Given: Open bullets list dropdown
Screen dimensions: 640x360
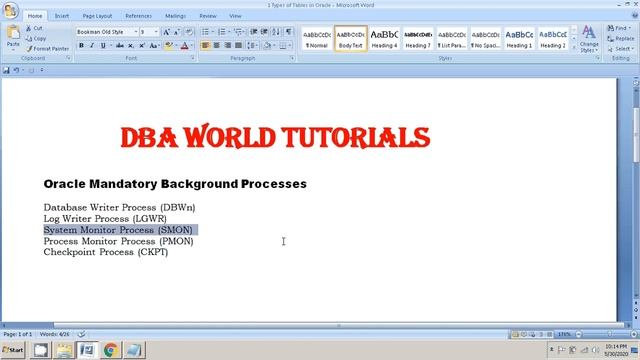Looking at the screenshot, I should click(x=213, y=32).
